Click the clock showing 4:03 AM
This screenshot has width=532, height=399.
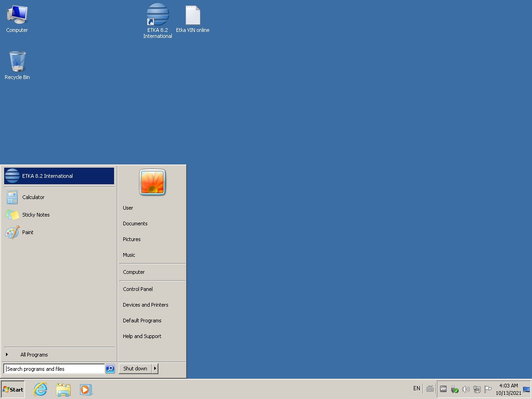tap(508, 389)
